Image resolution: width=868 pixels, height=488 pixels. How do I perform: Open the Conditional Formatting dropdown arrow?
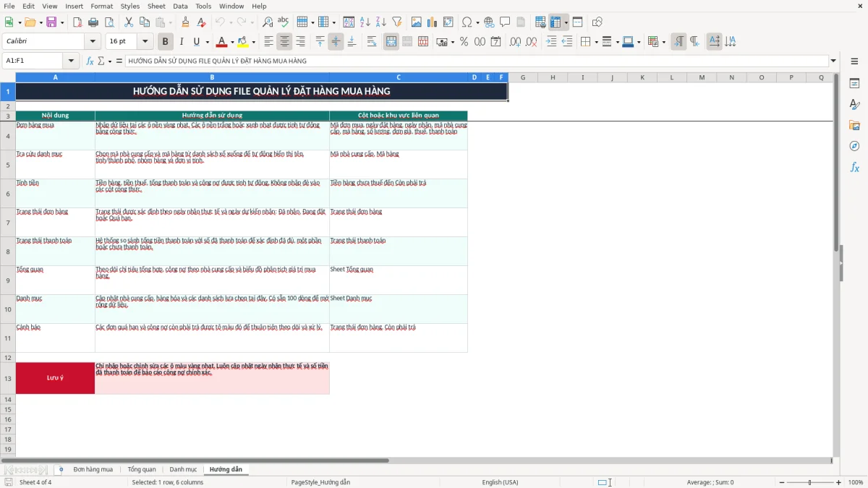pyautogui.click(x=663, y=42)
